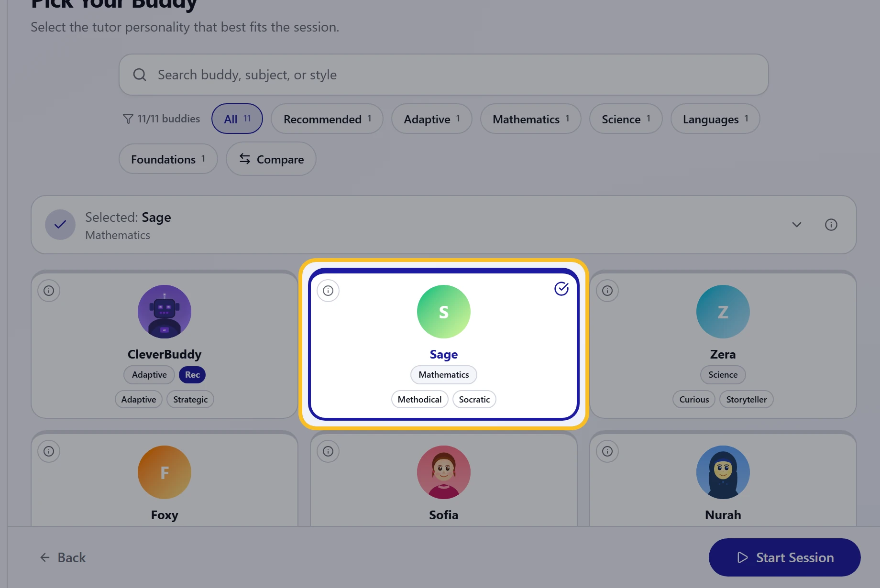
Task: Open info icon on Foxy card
Action: click(49, 451)
